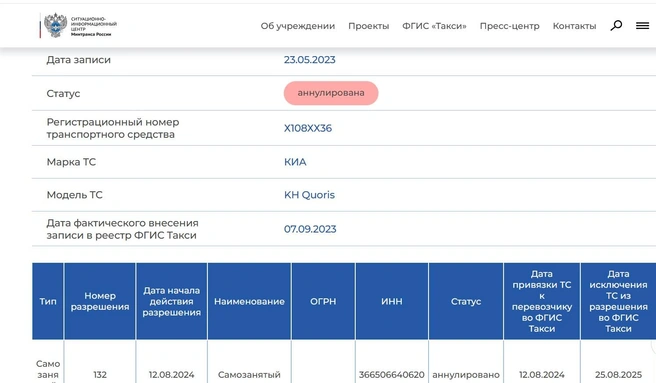The height and width of the screenshot is (383, 656).
Task: Select registration number X108XX36
Action: click(x=308, y=128)
